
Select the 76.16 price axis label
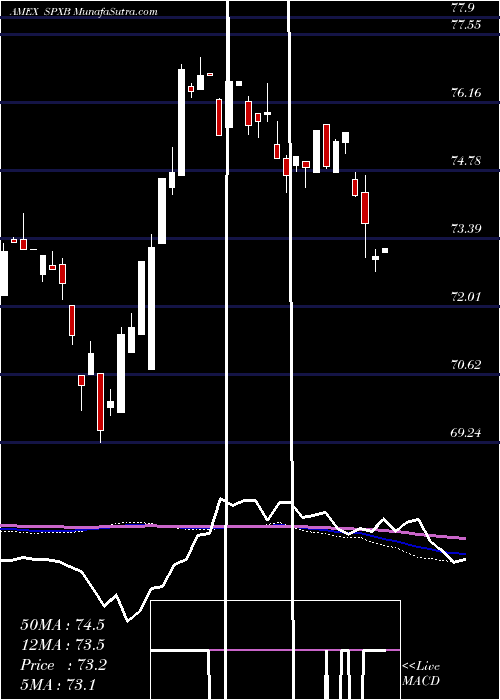point(466,93)
